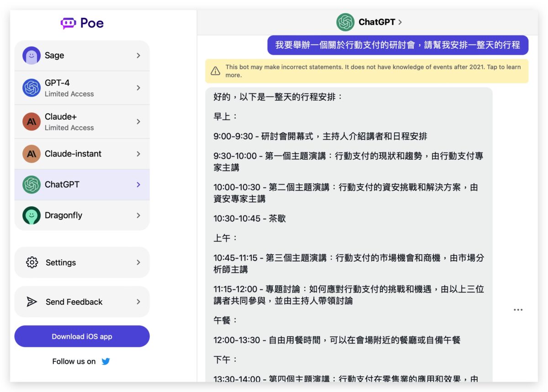Expand the Dragonfly row chevron
The width and height of the screenshot is (548, 392).
coord(138,215)
